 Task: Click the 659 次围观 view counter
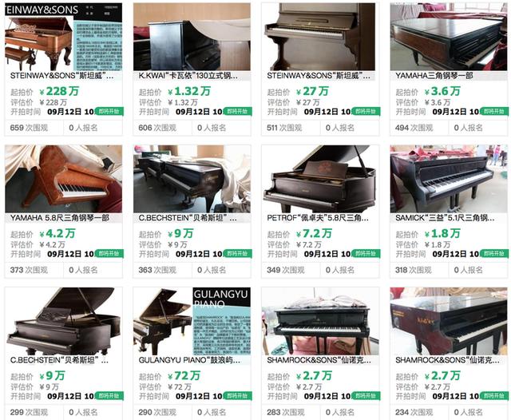pyautogui.click(x=29, y=128)
